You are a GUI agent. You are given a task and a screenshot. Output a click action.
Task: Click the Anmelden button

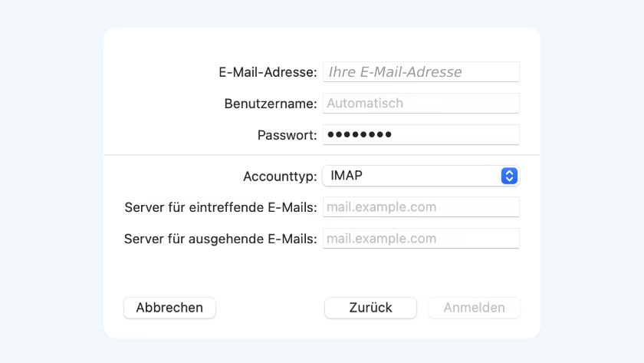[474, 308]
